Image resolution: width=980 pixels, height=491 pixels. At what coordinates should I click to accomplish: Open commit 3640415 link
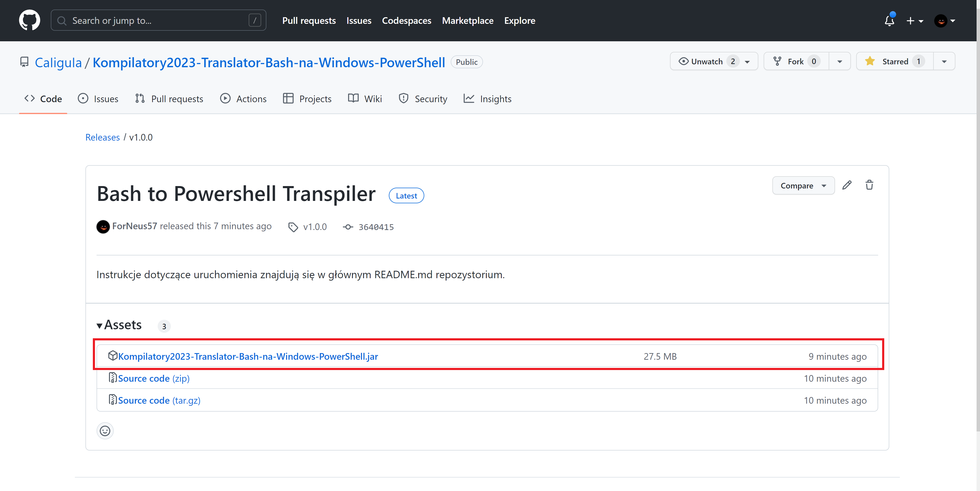coord(376,227)
